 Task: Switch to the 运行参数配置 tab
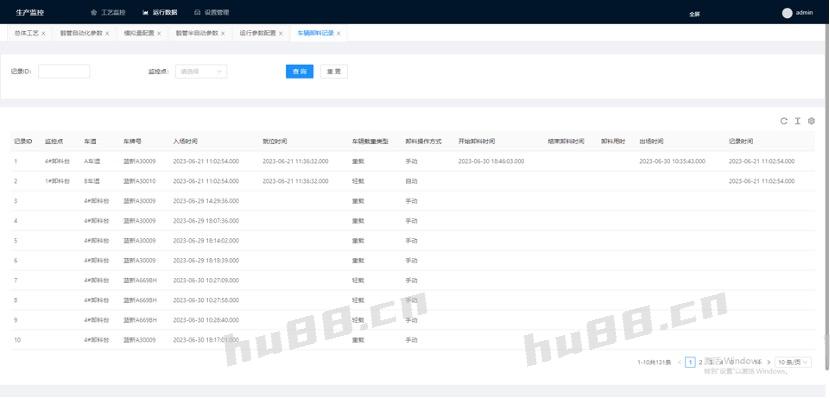258,33
